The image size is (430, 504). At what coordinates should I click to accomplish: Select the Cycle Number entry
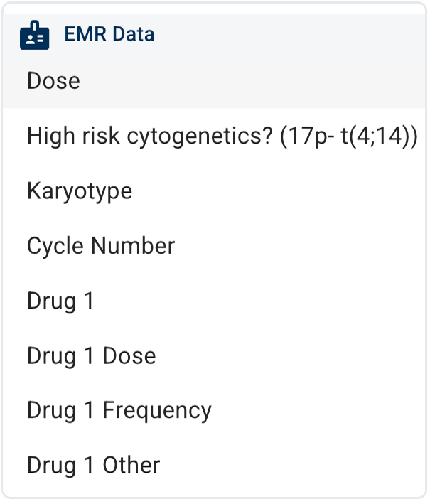[101, 246]
